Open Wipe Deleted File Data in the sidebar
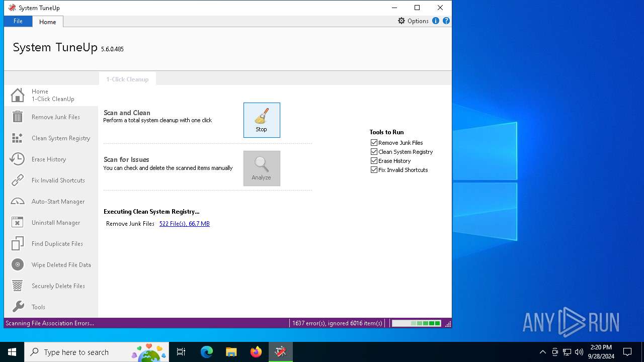644x362 pixels. tap(51, 264)
